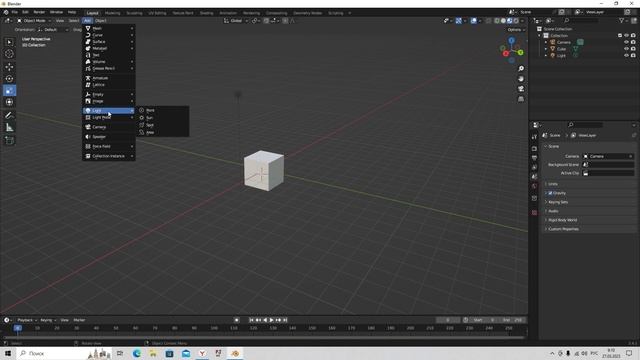The width and height of the screenshot is (640, 360).
Task: Open the timeline Playback menu
Action: coord(27,320)
